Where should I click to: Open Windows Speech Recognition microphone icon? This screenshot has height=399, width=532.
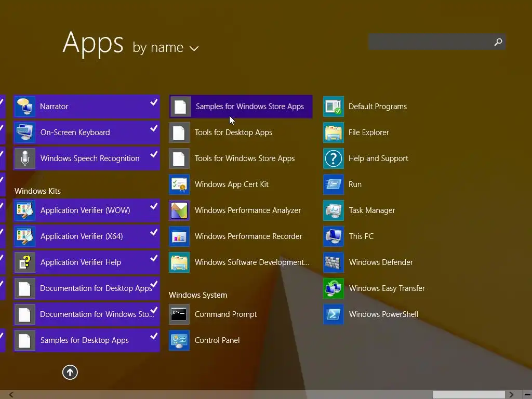[25, 158]
